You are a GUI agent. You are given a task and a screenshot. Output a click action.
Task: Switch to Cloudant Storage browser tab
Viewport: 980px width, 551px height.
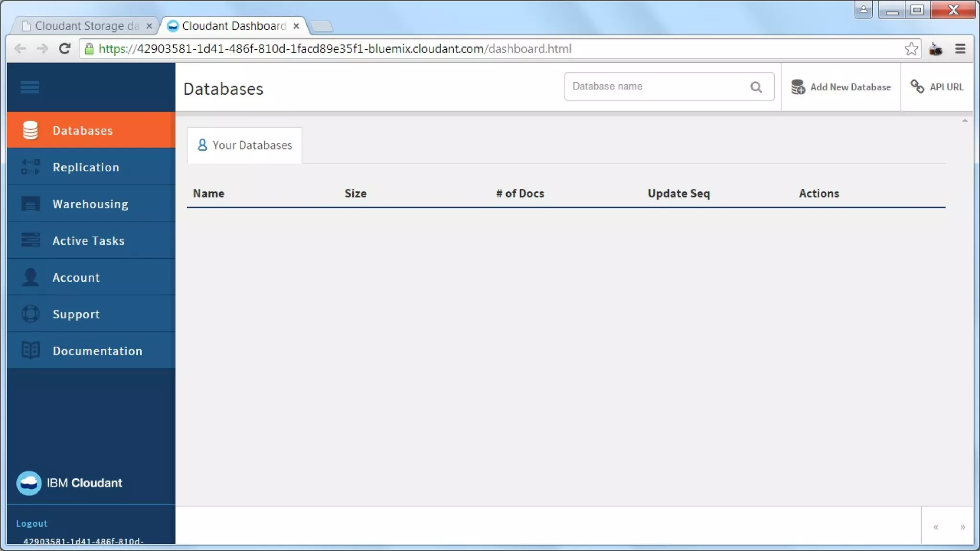click(x=86, y=26)
